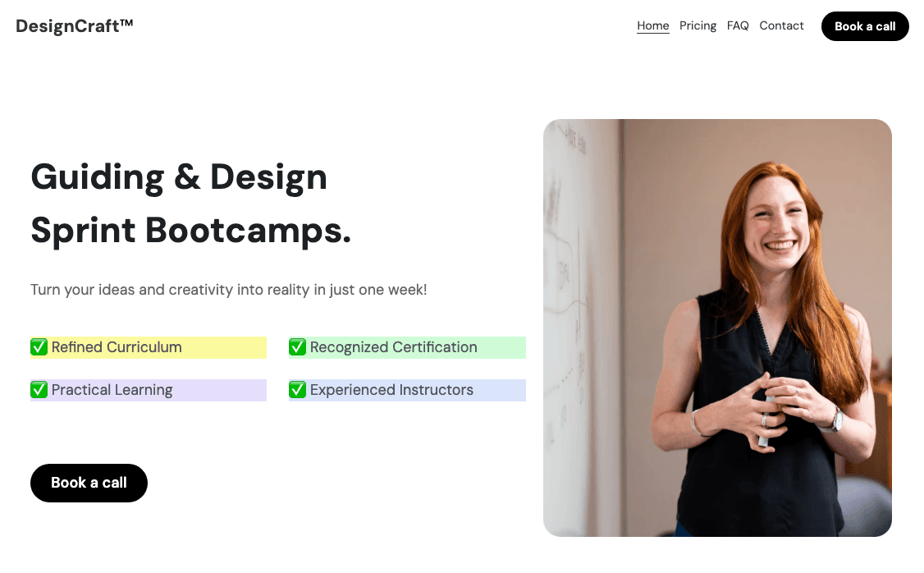The image size is (924, 573).
Task: Click the green Recognized Certification highlight
Action: click(x=407, y=347)
